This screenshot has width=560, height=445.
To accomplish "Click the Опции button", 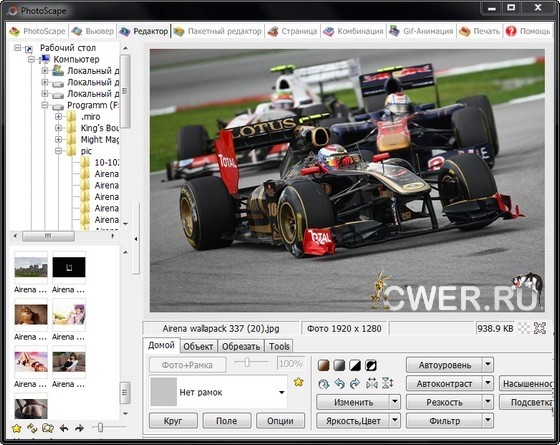I will 280,421.
